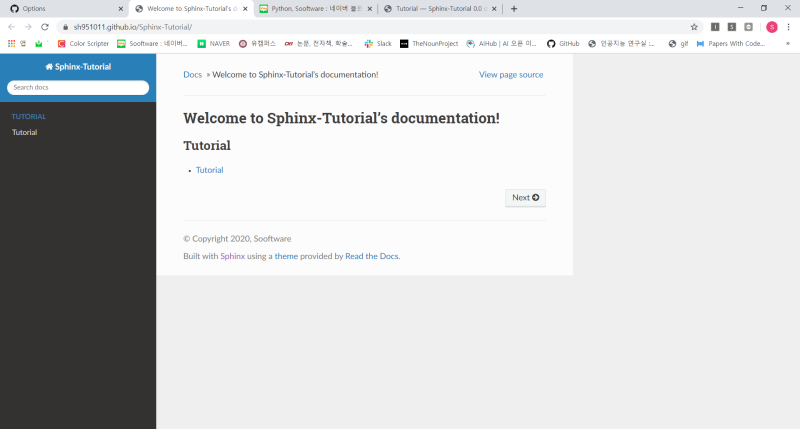Open the Tutorial link in the bullet list
This screenshot has height=429, width=800.
(210, 170)
